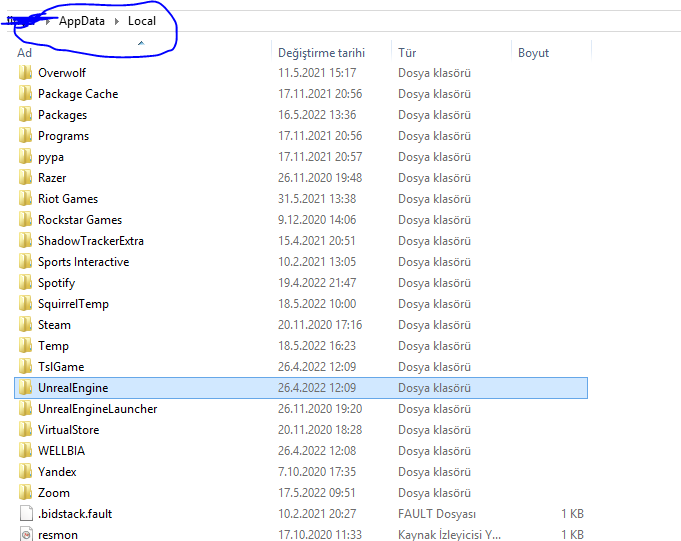
Task: Click the Zoom folder icon
Action: click(26, 492)
